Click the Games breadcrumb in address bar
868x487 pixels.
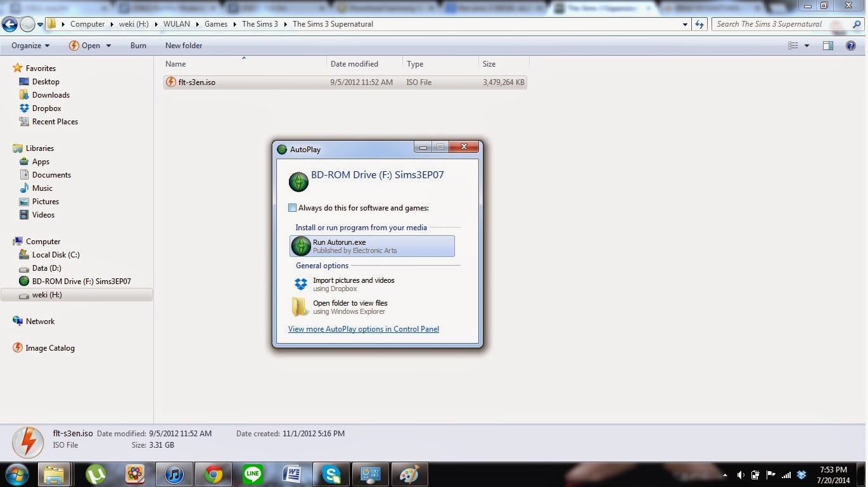pyautogui.click(x=215, y=24)
